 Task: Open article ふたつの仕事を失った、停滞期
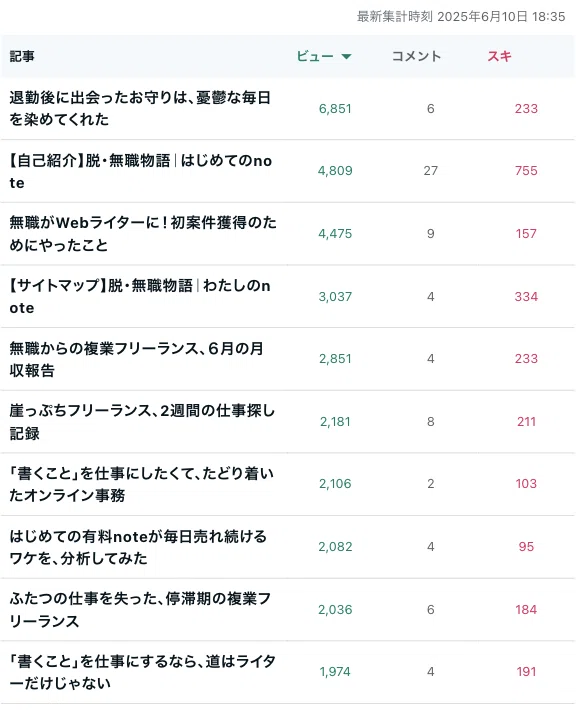140,609
